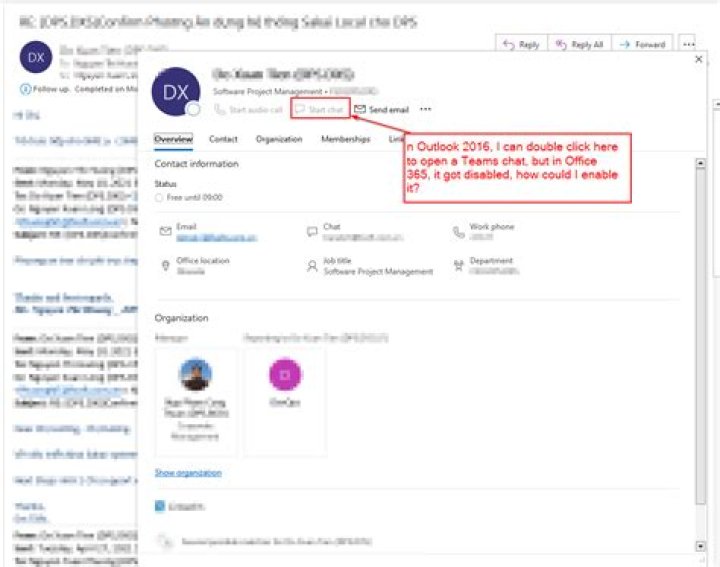This screenshot has width=720, height=567.
Task: Click the Reply button in email header
Action: (521, 45)
